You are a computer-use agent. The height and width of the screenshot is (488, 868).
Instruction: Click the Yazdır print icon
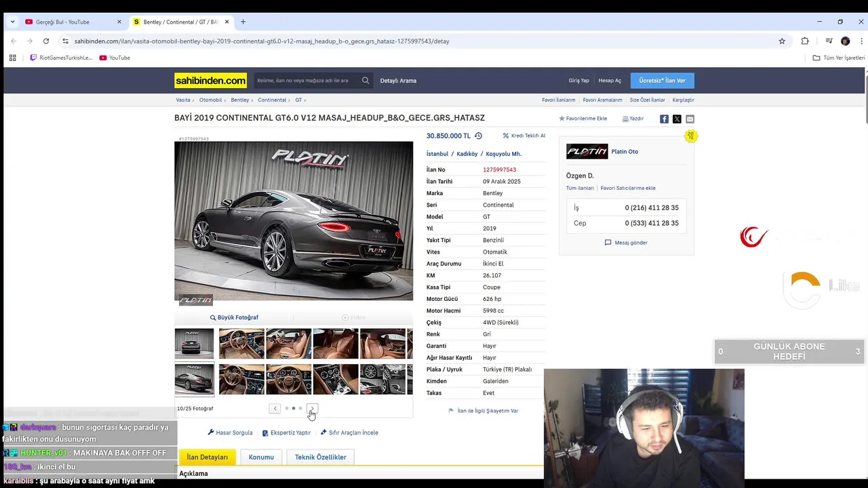[x=626, y=119]
